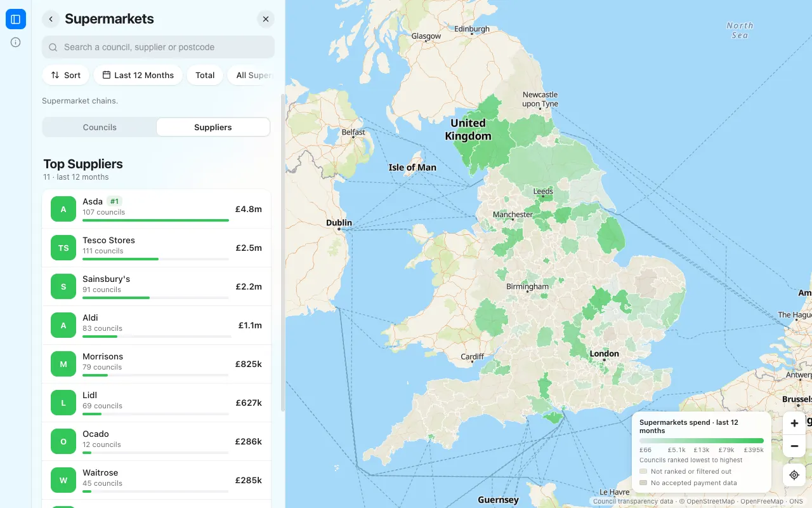Open the Total metric filter
812x508 pixels.
click(205, 75)
